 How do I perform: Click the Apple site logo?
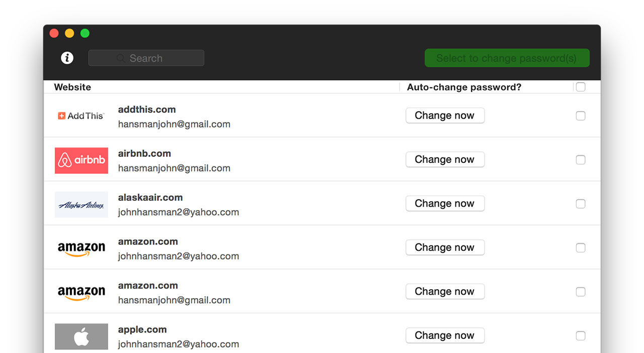coord(81,336)
